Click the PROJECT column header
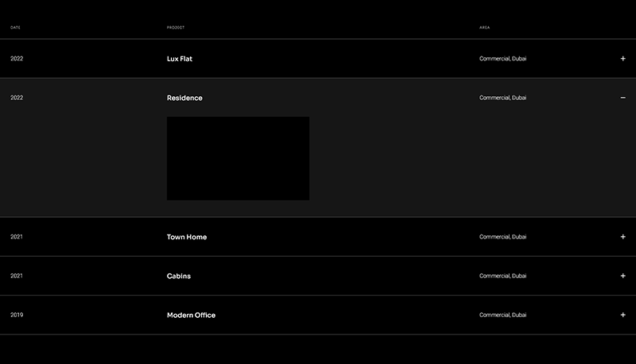Image resolution: width=636 pixels, height=364 pixels. (176, 28)
